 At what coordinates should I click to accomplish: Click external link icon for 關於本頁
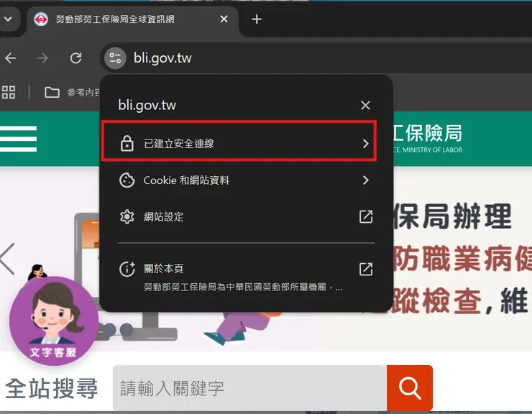point(366,269)
